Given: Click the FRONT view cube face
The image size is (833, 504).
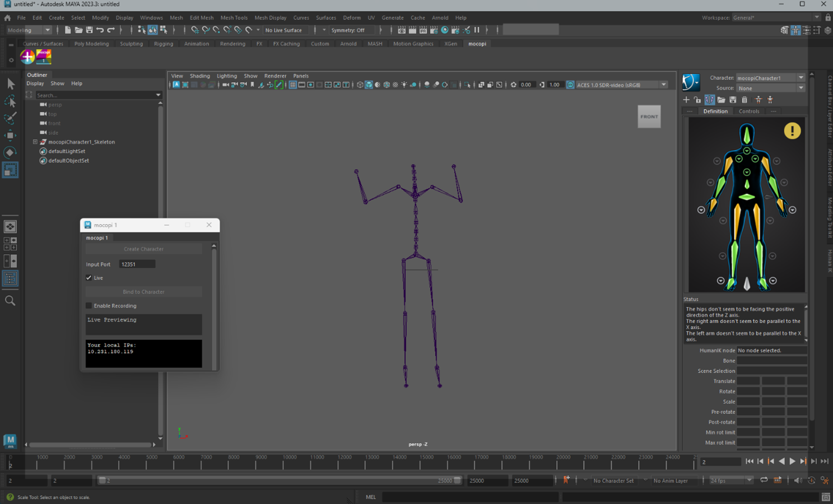Looking at the screenshot, I should 649,116.
